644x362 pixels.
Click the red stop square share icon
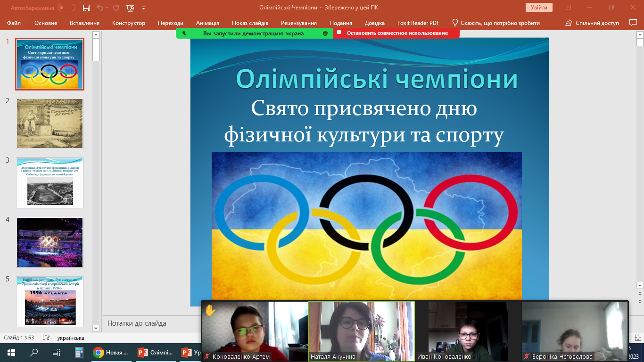[x=339, y=33]
